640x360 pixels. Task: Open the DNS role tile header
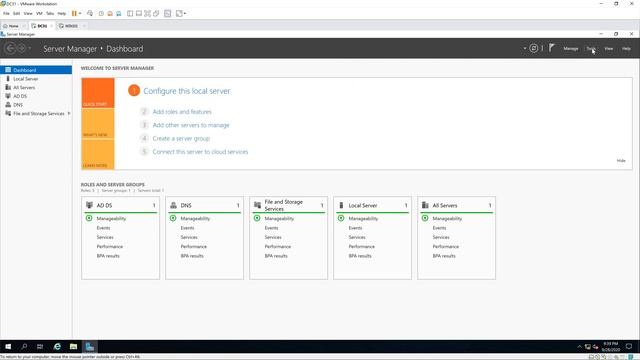pyautogui.click(x=204, y=205)
